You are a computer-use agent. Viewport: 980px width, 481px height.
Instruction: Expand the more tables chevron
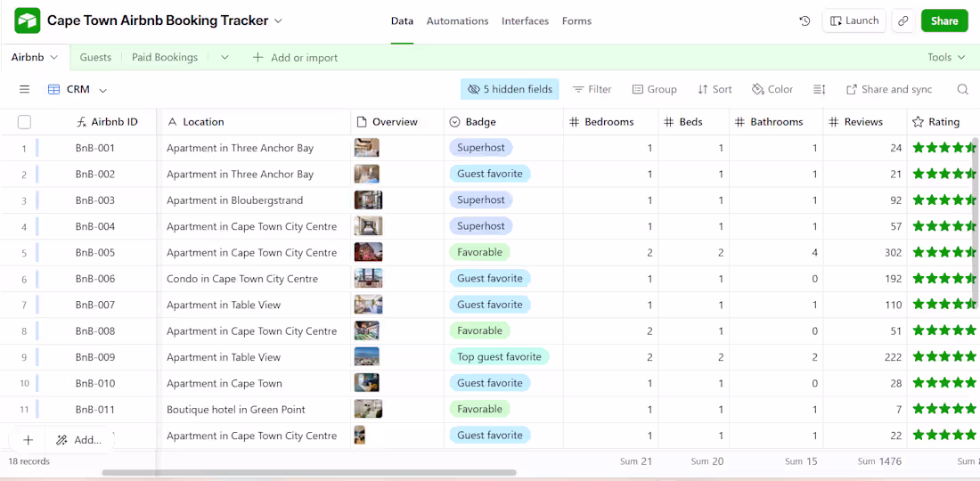225,58
